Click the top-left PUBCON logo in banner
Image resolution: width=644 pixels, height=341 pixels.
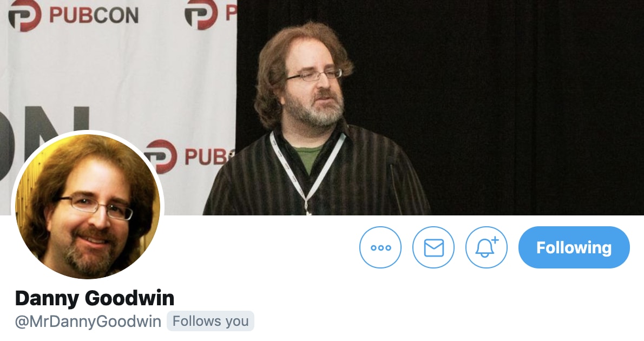pos(73,15)
